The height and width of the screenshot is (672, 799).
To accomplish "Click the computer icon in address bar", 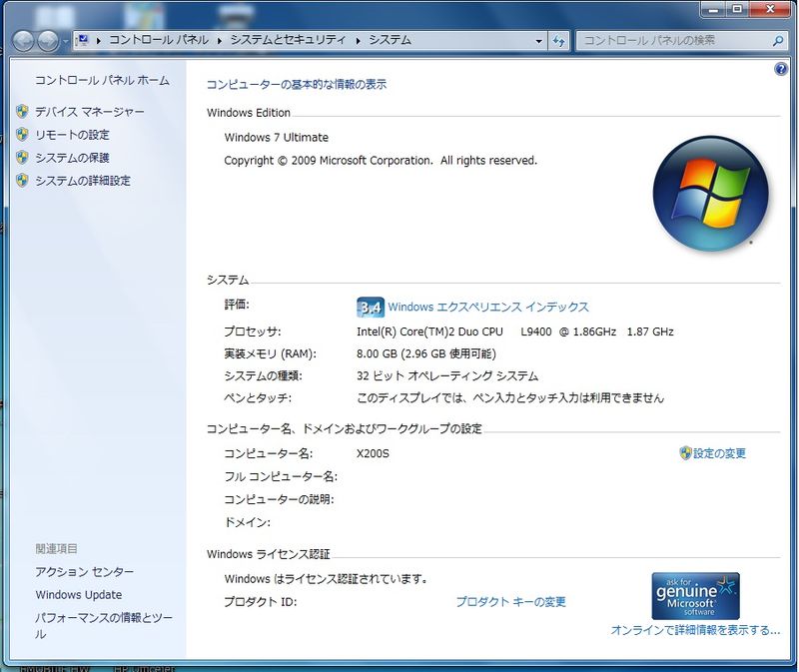I will [x=83, y=40].
